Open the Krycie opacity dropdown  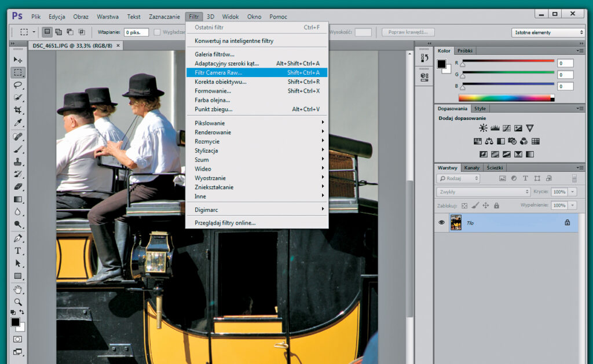pyautogui.click(x=572, y=192)
